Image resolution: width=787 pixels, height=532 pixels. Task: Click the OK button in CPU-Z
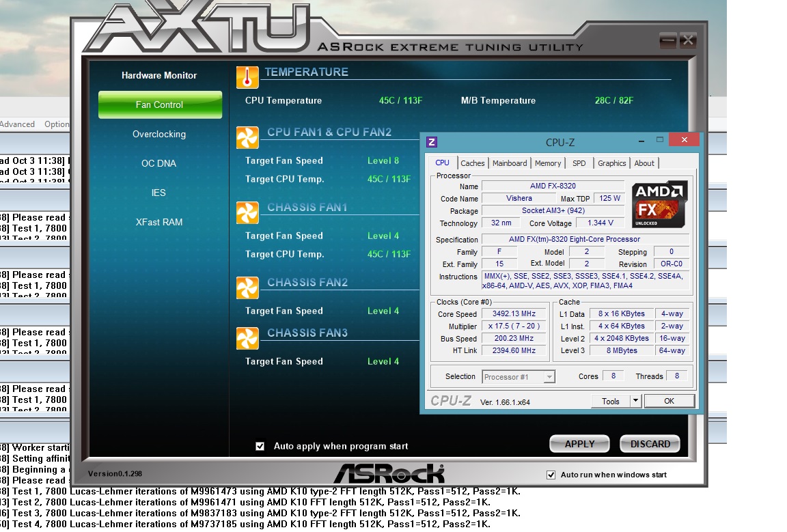point(669,401)
